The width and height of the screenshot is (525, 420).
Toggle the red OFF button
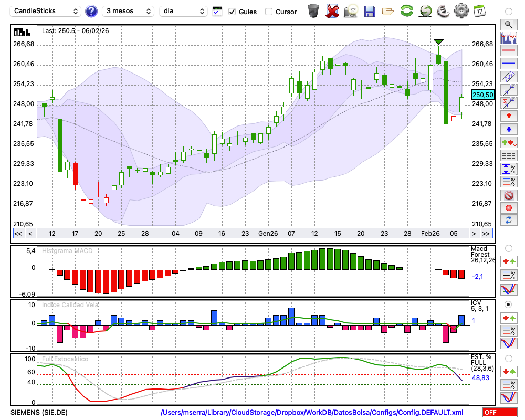tap(499, 412)
